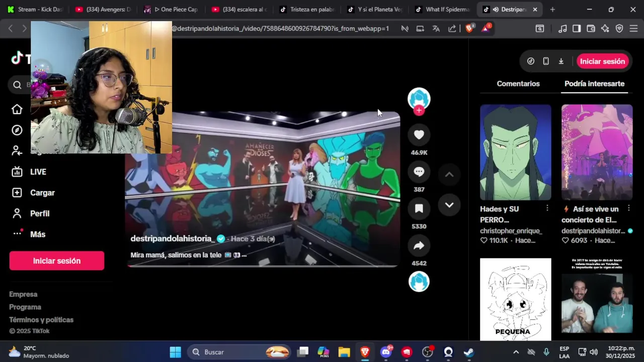Open options for Así se vive concert video
The width and height of the screenshot is (644, 362).
(x=628, y=208)
